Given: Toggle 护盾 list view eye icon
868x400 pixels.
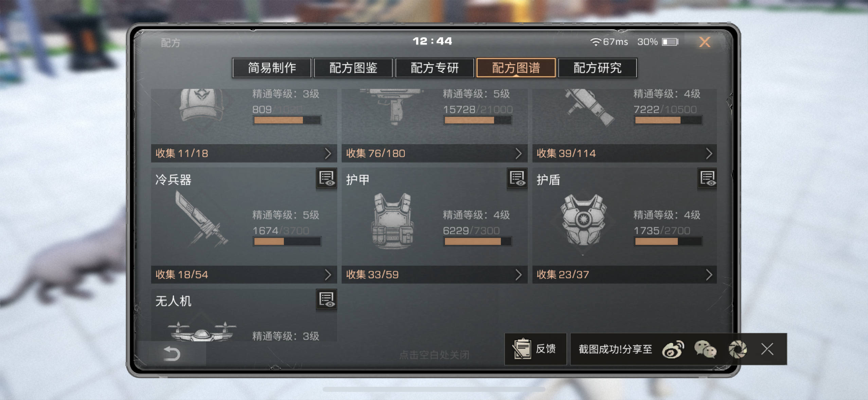Looking at the screenshot, I should [x=707, y=178].
